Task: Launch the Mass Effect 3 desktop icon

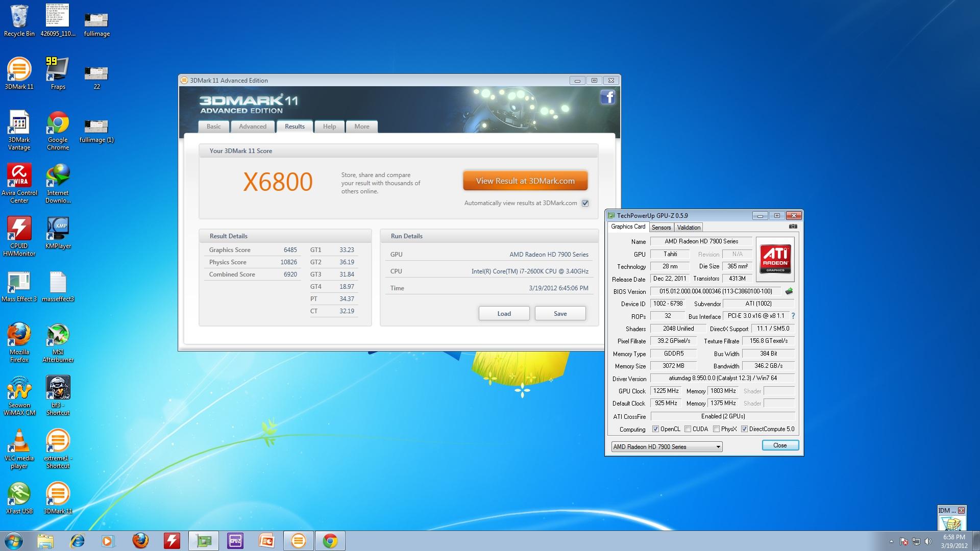Action: tap(19, 286)
